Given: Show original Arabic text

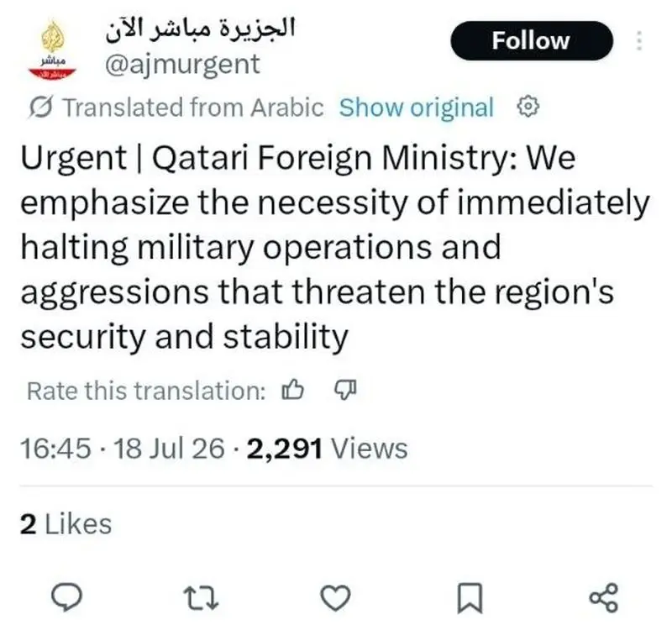Looking at the screenshot, I should (x=417, y=108).
